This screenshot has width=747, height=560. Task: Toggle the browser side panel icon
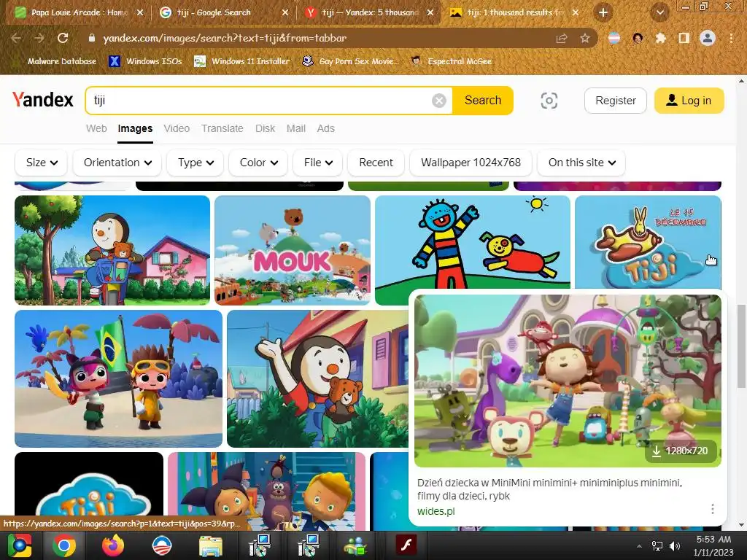coord(684,38)
